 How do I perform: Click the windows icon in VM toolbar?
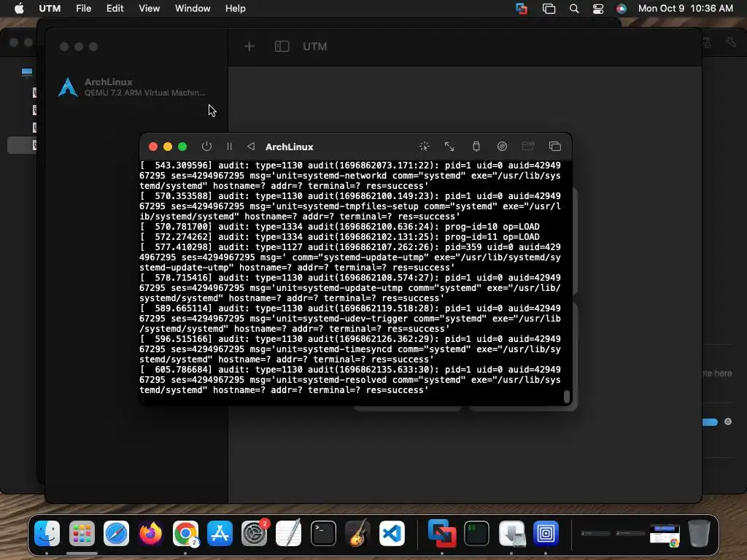[x=554, y=146]
